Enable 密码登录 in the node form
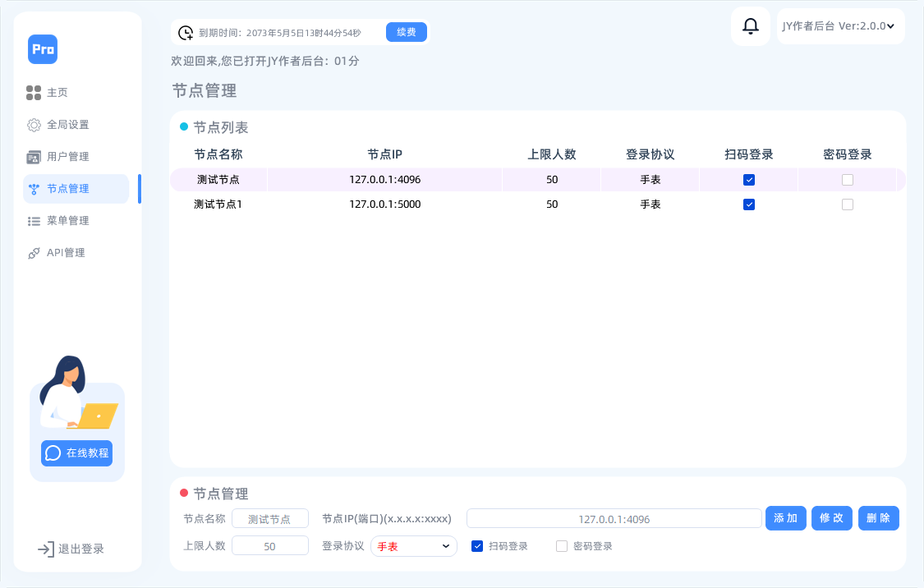This screenshot has width=924, height=588. [562, 545]
